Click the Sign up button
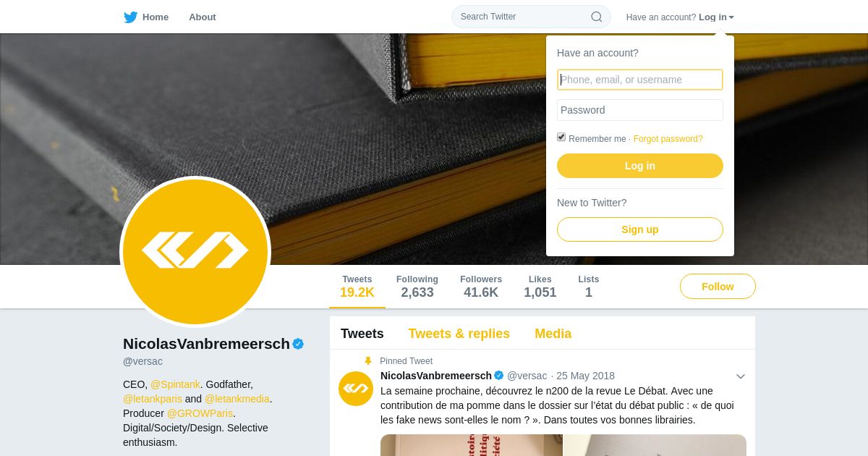868x456 pixels. click(640, 229)
